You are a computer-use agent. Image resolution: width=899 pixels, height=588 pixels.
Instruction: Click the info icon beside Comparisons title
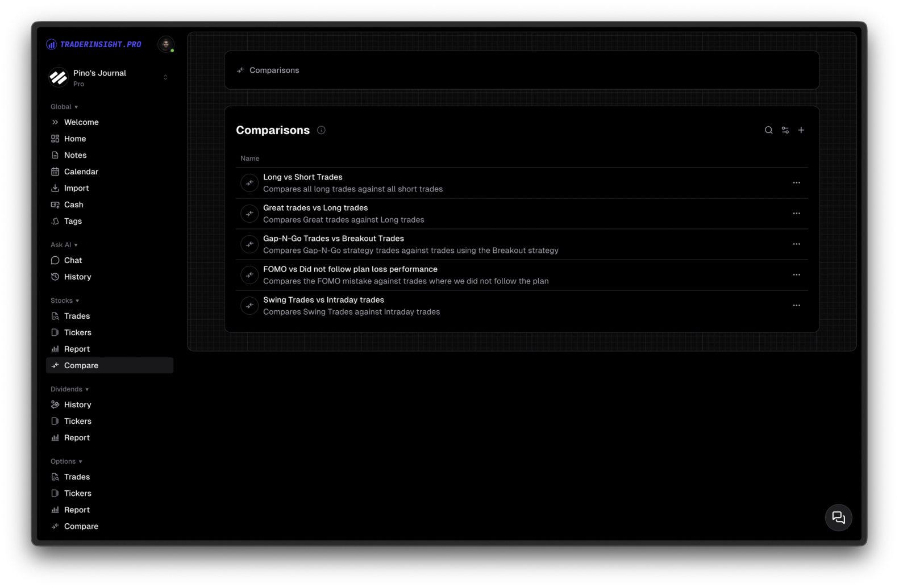(x=321, y=130)
